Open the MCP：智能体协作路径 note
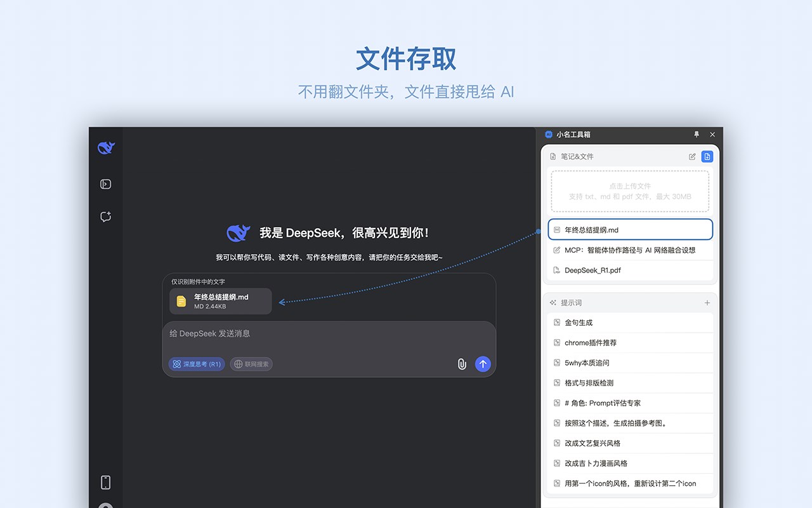Image resolution: width=812 pixels, height=508 pixels. pos(630,250)
